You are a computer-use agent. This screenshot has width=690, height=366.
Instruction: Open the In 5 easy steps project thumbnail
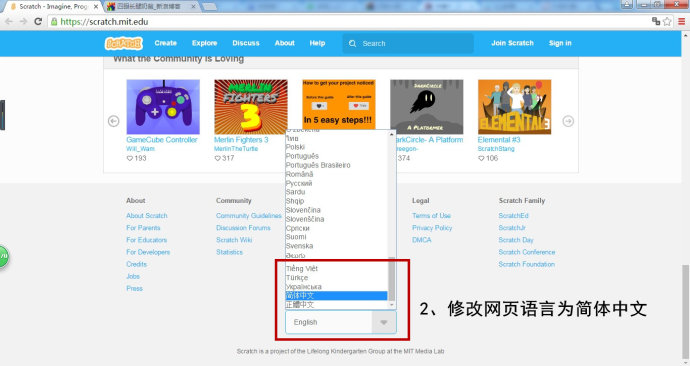click(339, 104)
